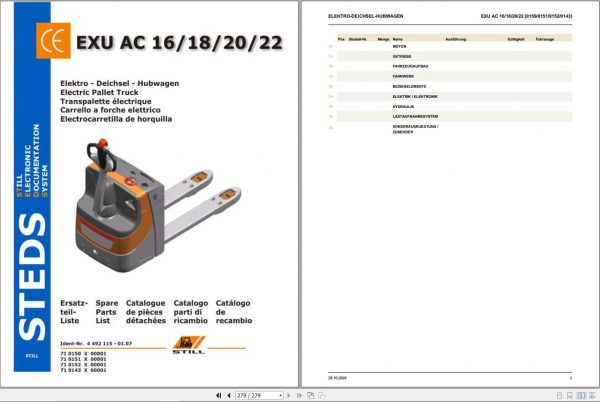
Task: Select the ELEKTRIK / ELEKTRONIK entry
Action: [x=415, y=96]
